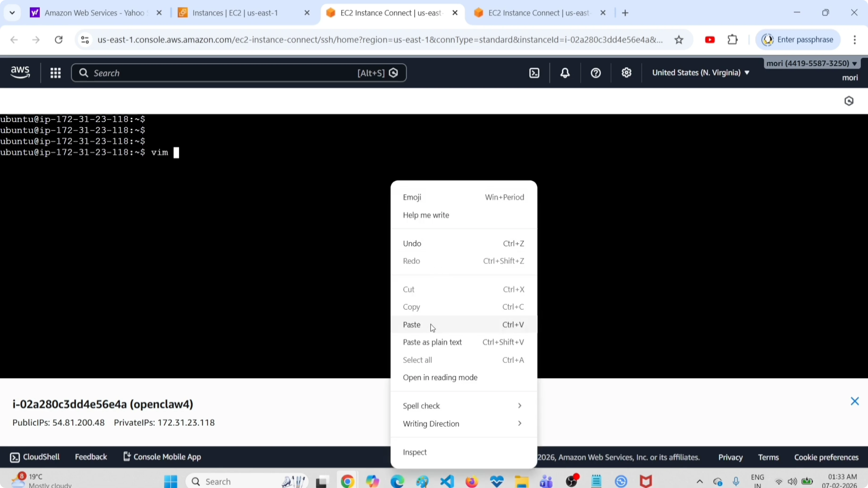Open the AWS help question mark icon
Image resolution: width=868 pixels, height=488 pixels.
pos(596,73)
